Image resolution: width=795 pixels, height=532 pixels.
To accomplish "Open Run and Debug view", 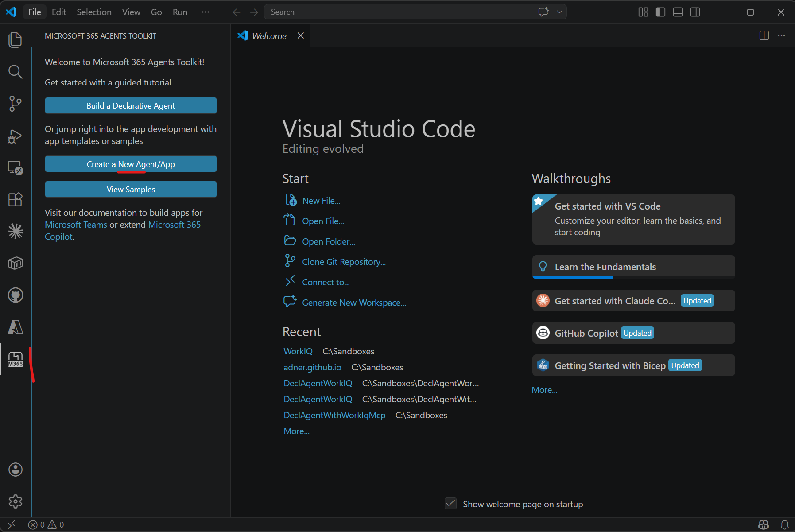I will pos(16,136).
